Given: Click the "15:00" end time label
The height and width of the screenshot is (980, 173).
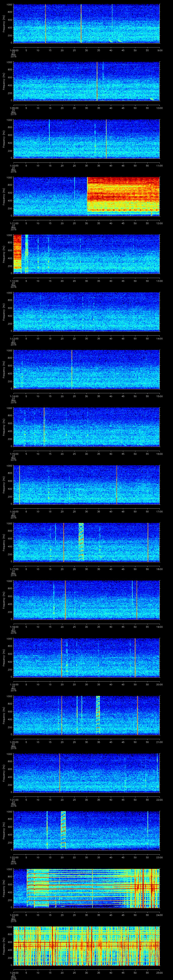Looking at the screenshot, I should pos(160,396).
